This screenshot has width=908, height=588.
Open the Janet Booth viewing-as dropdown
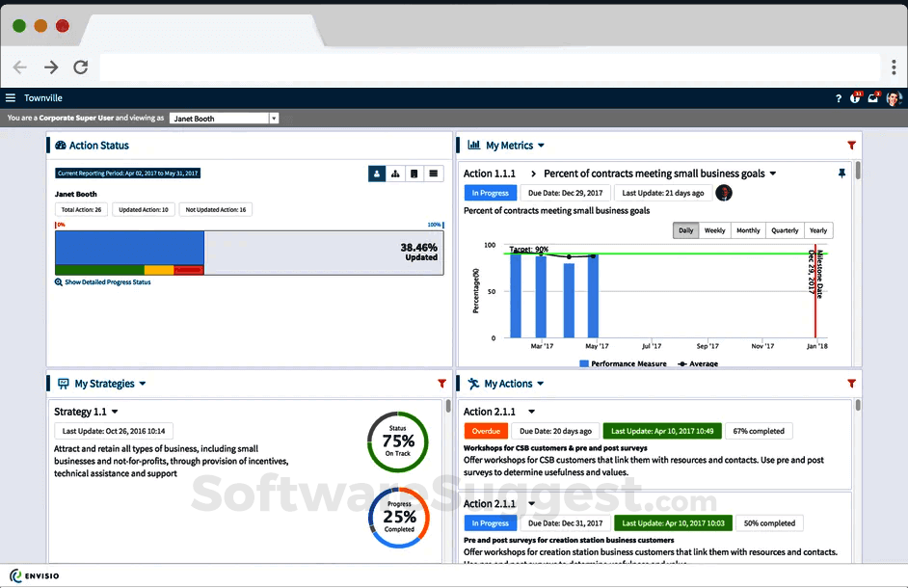coord(224,117)
